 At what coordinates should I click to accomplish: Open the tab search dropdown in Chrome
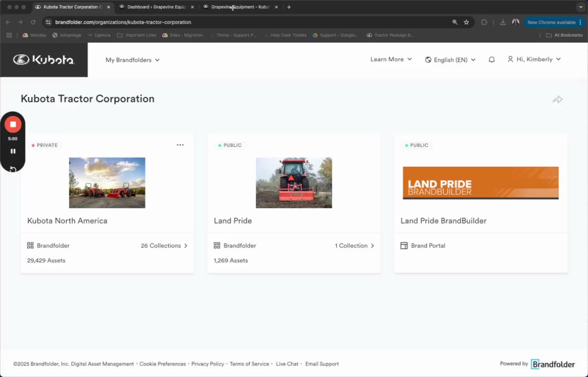pos(581,7)
